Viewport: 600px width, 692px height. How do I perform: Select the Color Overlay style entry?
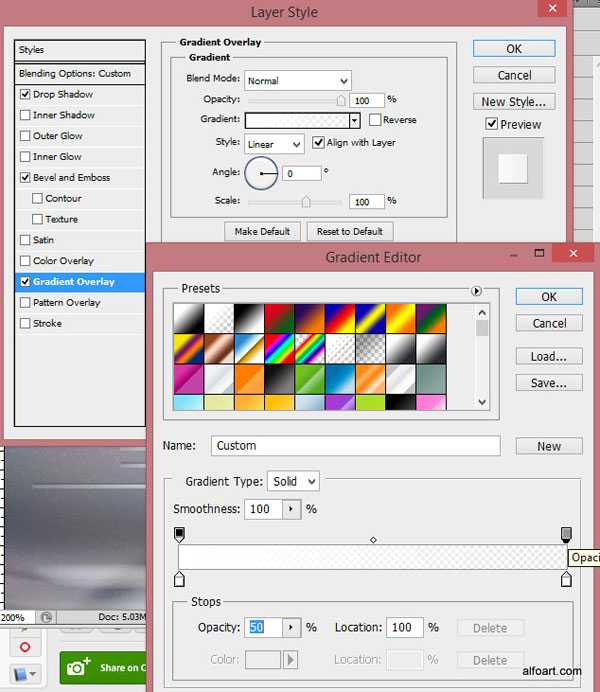(x=63, y=261)
